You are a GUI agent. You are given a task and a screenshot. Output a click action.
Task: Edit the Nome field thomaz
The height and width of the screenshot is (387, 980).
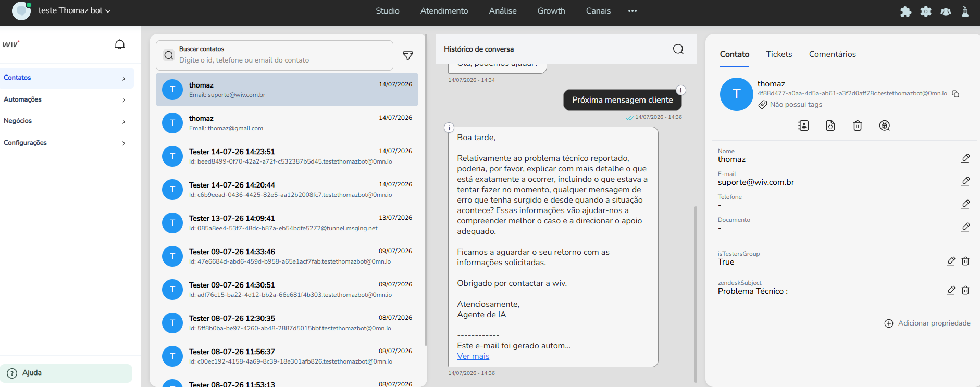tap(965, 158)
